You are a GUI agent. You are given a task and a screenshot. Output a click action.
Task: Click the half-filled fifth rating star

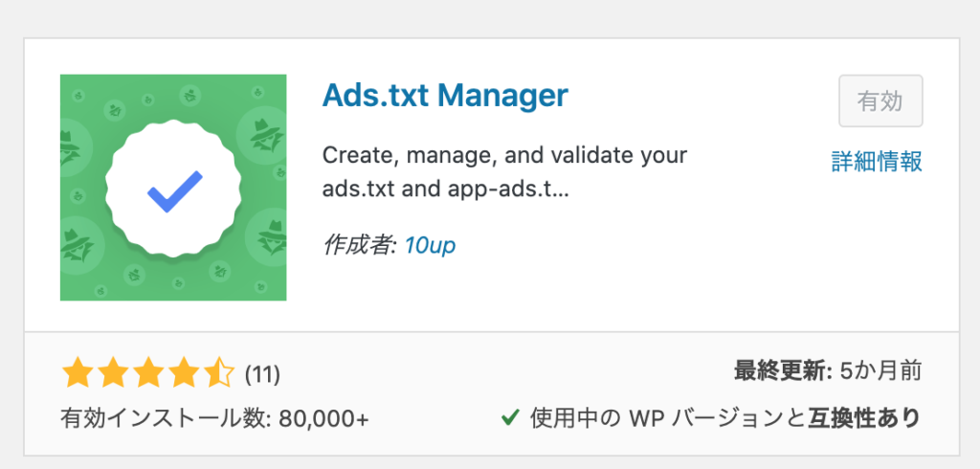[219, 373]
